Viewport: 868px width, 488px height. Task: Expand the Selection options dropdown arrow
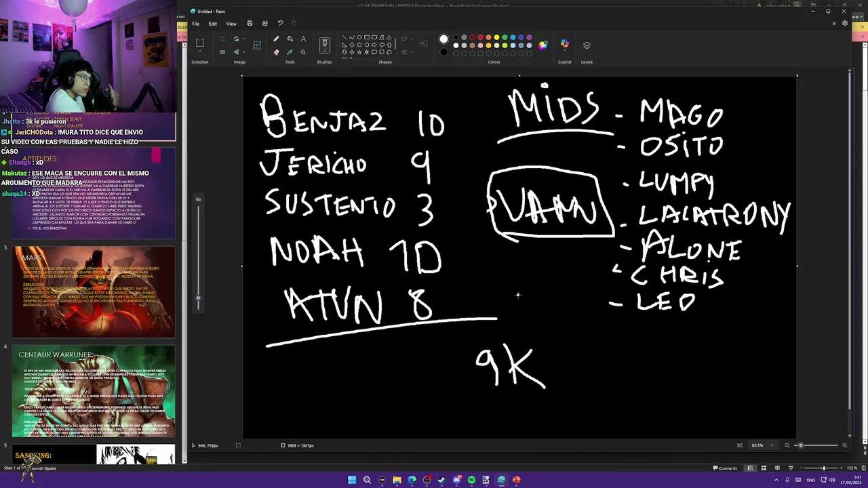tap(200, 52)
